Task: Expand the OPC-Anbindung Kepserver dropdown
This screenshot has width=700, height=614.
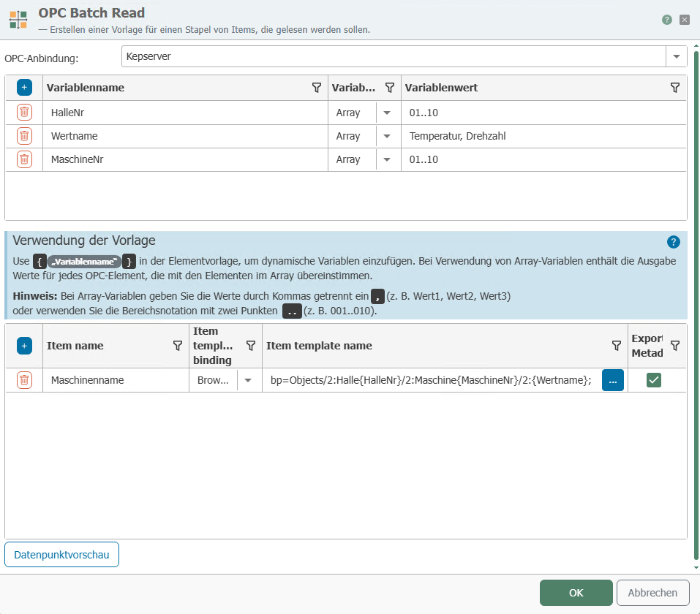Action: (676, 56)
